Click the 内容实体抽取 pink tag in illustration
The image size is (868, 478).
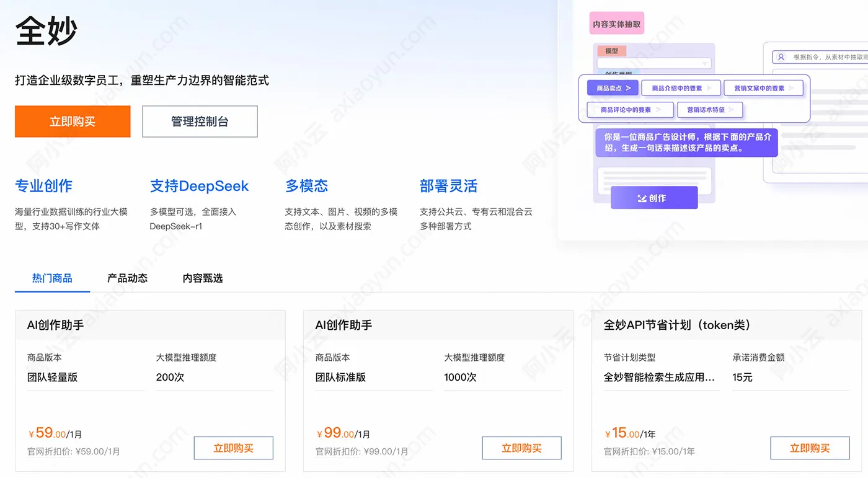[617, 24]
